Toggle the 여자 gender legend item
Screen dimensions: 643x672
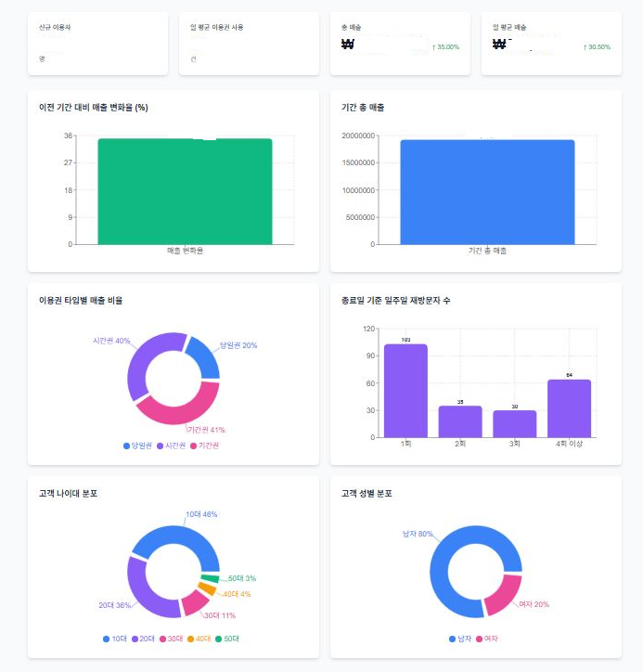point(486,639)
